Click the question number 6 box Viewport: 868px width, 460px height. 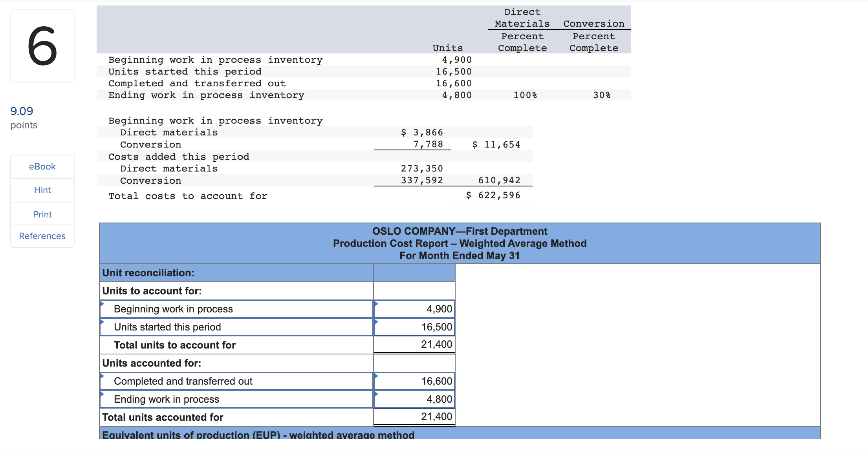tap(42, 46)
